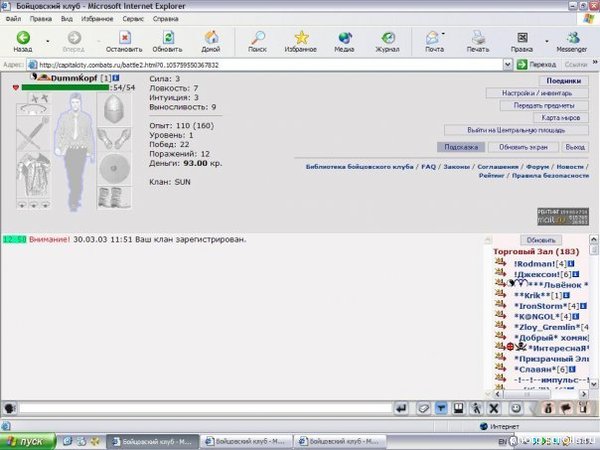Click the Назад back arrow icon
Screen dimensions: 600x450
click(23, 38)
